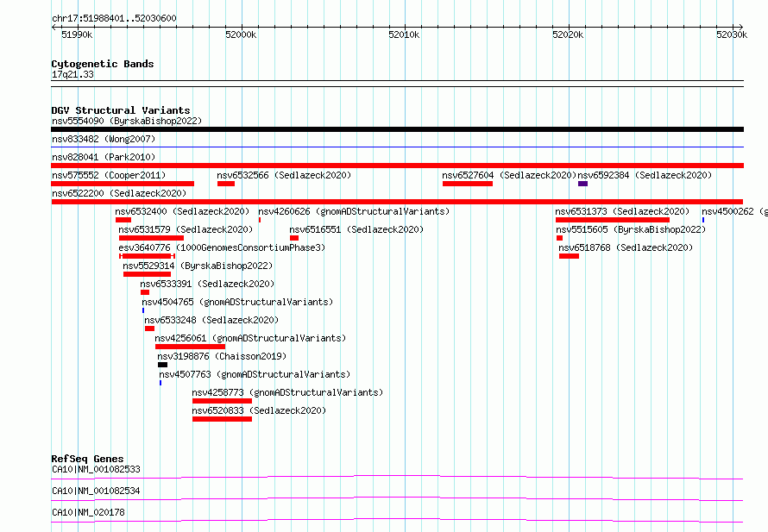Select the red bar under nsv6520833
Viewport: 768px width, 532px height.
[x=223, y=419]
